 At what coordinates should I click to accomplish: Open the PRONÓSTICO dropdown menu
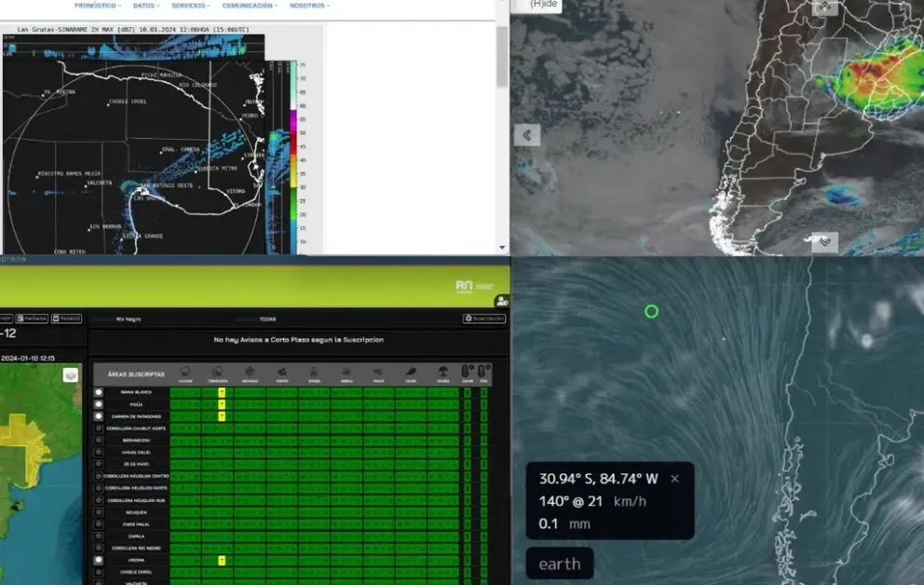(96, 6)
